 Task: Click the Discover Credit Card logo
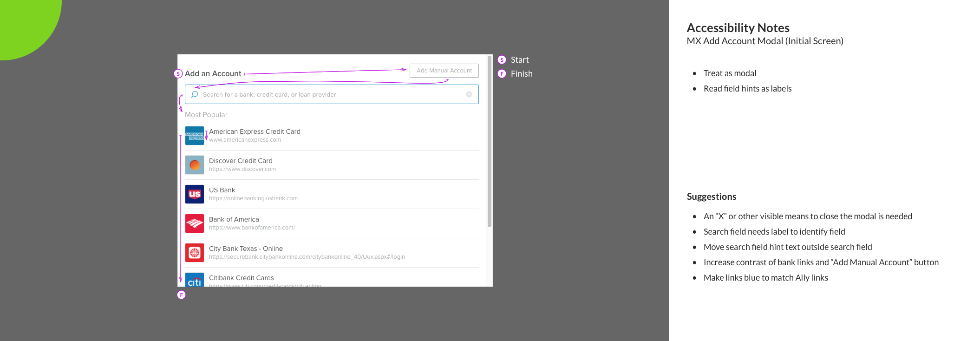point(195,165)
